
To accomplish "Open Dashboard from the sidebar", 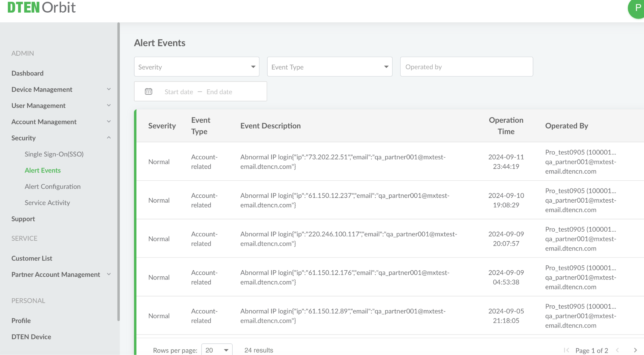I will coord(28,73).
